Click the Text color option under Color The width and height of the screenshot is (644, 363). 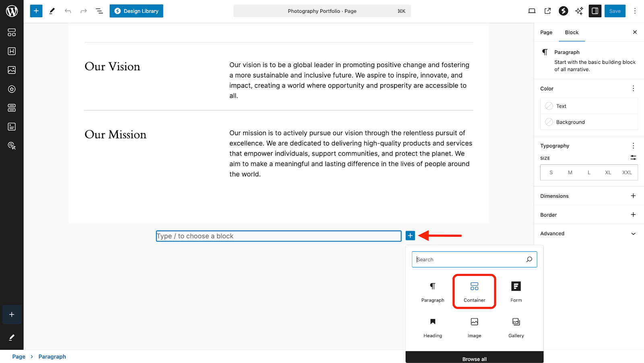(589, 106)
